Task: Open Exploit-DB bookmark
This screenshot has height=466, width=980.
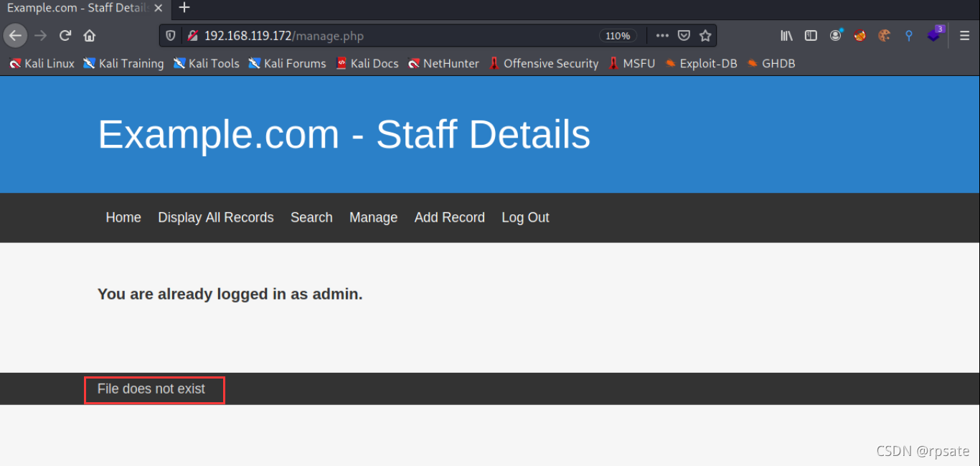Action: (x=701, y=63)
